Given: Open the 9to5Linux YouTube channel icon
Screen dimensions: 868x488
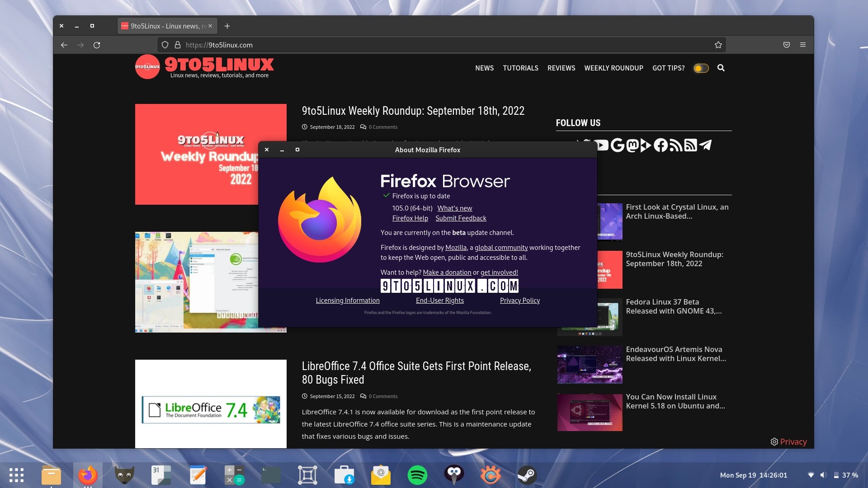Looking at the screenshot, I should click(x=602, y=145).
